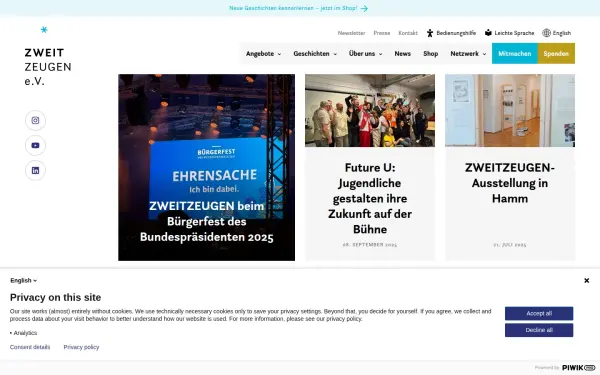Open Bedienungshilfe accessibility help
The image size is (600, 375).
click(x=456, y=33)
